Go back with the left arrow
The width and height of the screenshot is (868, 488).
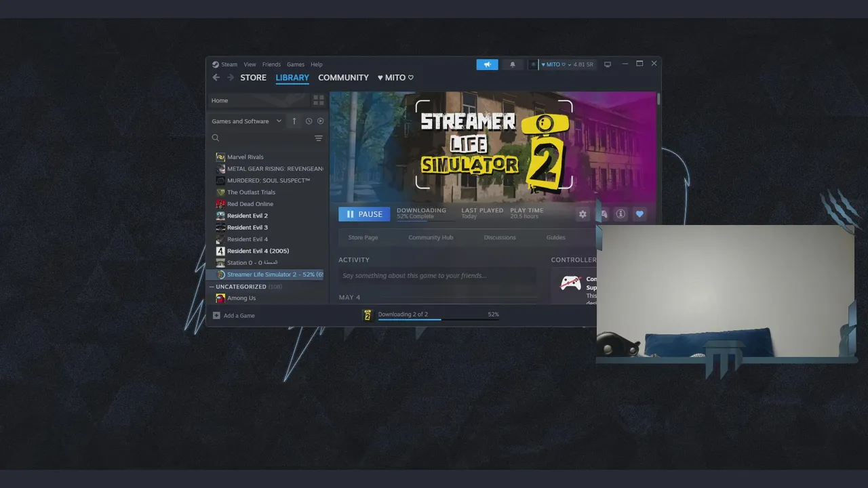coord(216,78)
